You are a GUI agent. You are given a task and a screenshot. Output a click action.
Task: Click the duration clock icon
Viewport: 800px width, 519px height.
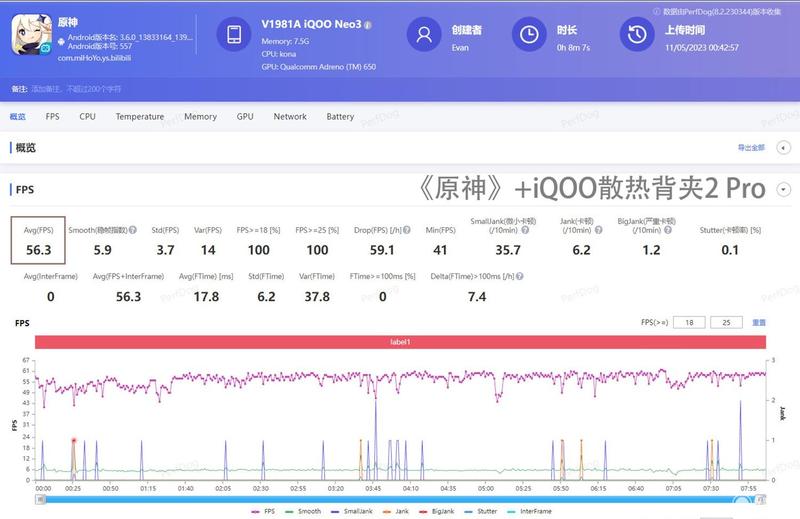click(529, 34)
